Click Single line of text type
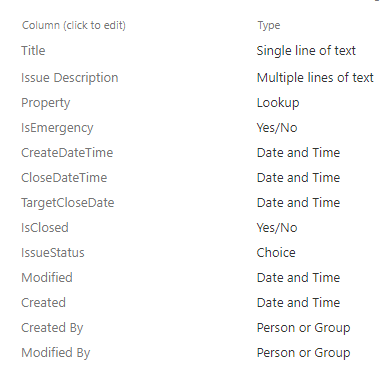The height and width of the screenshot is (372, 392). 306,51
